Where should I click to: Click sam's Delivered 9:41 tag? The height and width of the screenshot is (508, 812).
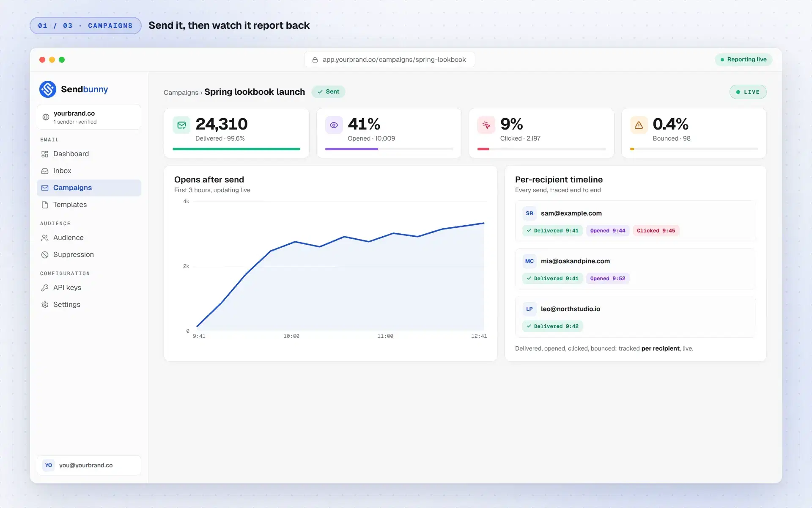552,231
